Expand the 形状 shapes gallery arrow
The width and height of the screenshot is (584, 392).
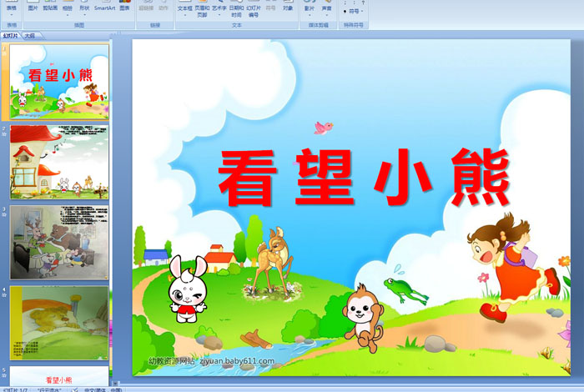coord(84,15)
